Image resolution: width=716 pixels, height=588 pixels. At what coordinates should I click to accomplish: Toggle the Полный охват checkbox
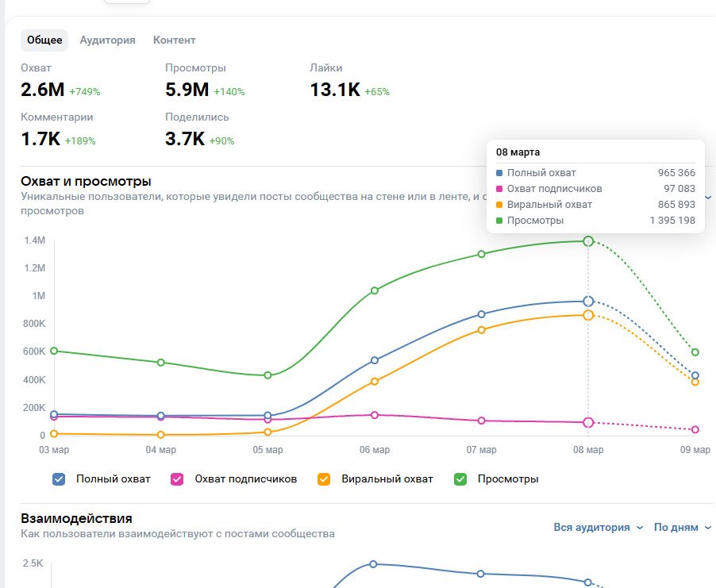(x=59, y=479)
